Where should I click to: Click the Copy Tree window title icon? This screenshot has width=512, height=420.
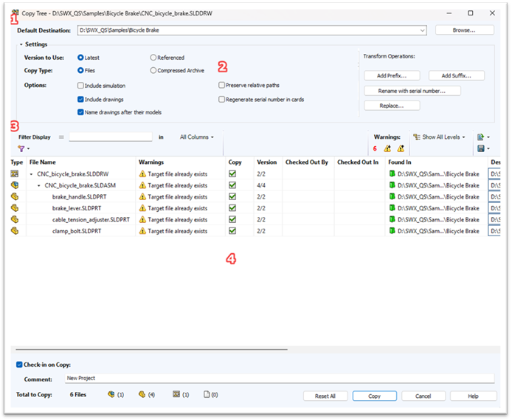click(x=15, y=13)
